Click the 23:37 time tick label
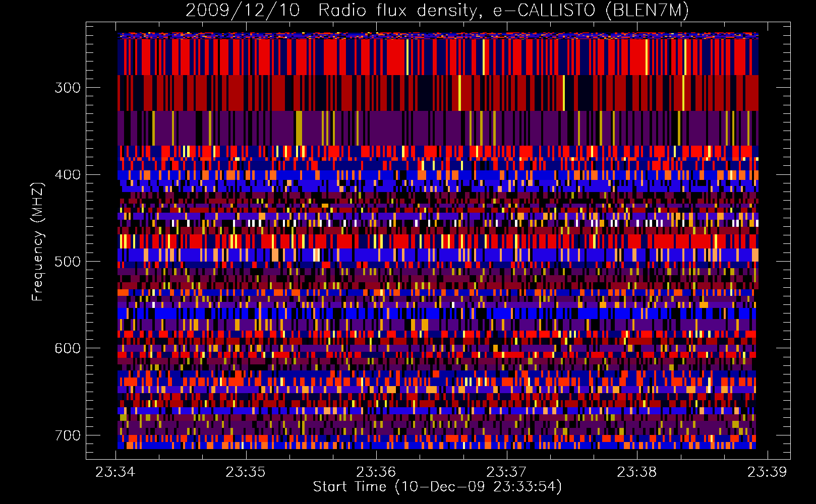Viewport: 816px width, 504px height. [507, 472]
